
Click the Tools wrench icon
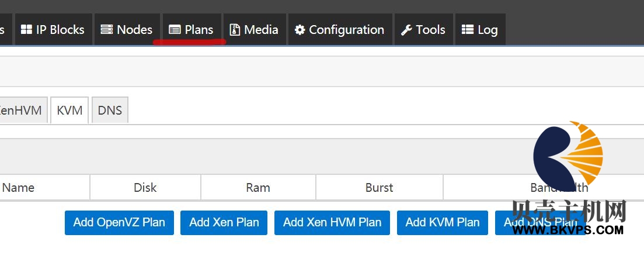click(x=406, y=30)
